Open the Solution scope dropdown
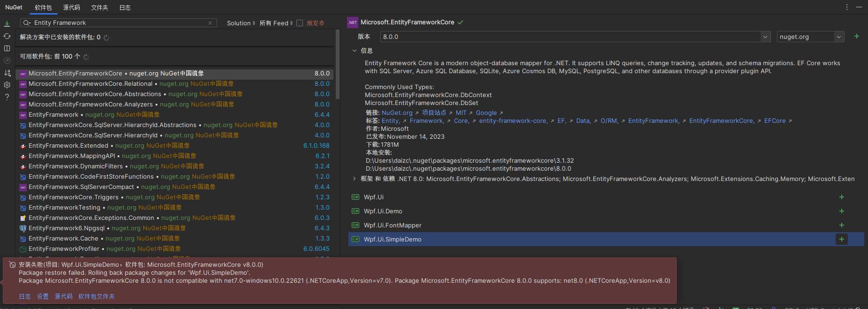 (241, 23)
